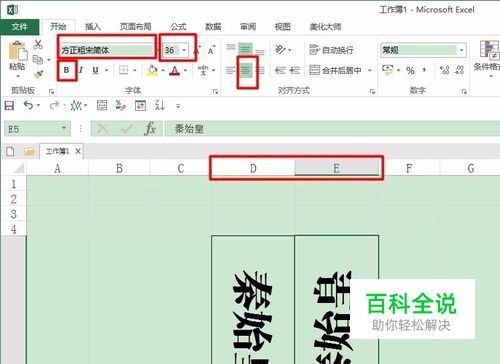The width and height of the screenshot is (500, 364).
Task: Expand the Merge & Center (合并后居中) arrow
Action: tap(370, 70)
